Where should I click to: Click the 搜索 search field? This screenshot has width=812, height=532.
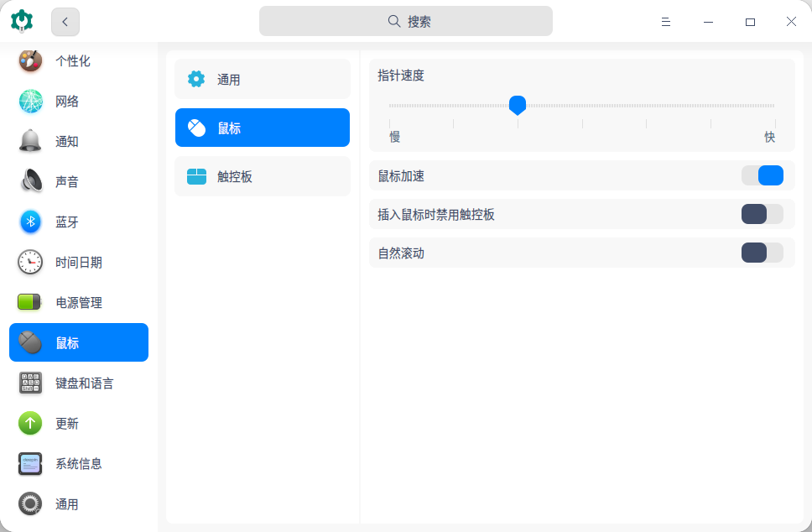point(406,21)
